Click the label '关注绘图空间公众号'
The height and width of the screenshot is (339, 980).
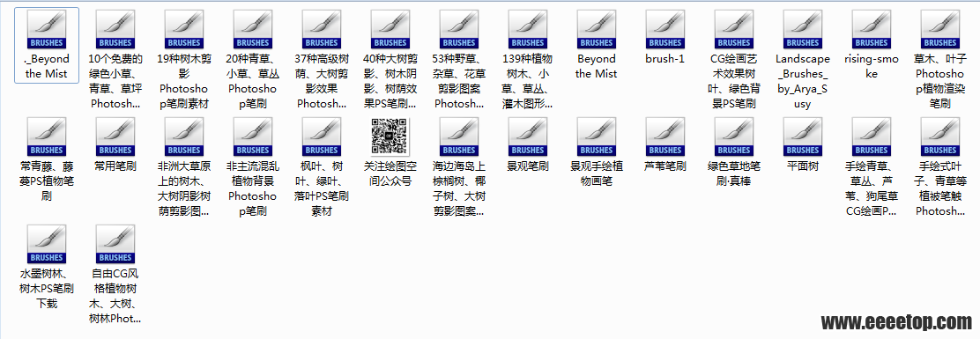pyautogui.click(x=390, y=173)
